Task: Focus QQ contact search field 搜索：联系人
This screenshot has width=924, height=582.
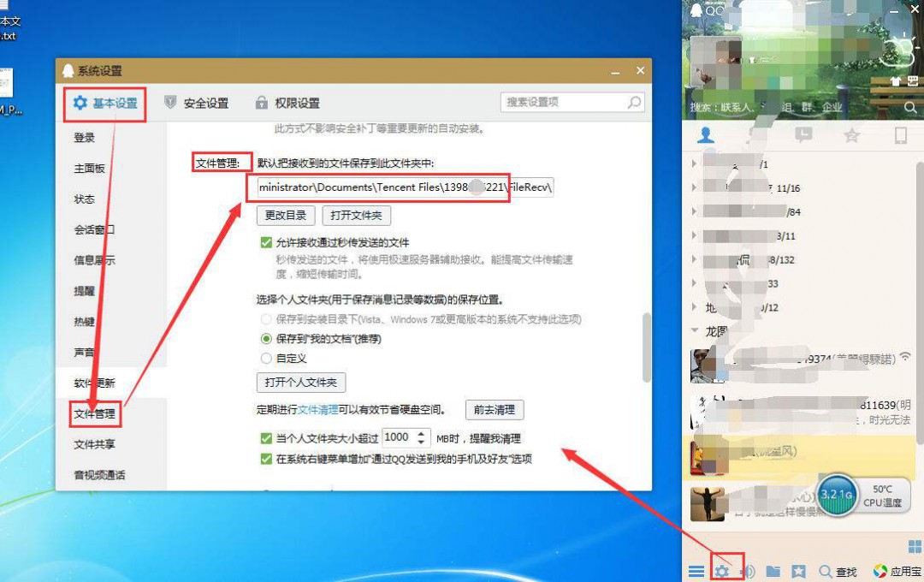Action: click(794, 107)
